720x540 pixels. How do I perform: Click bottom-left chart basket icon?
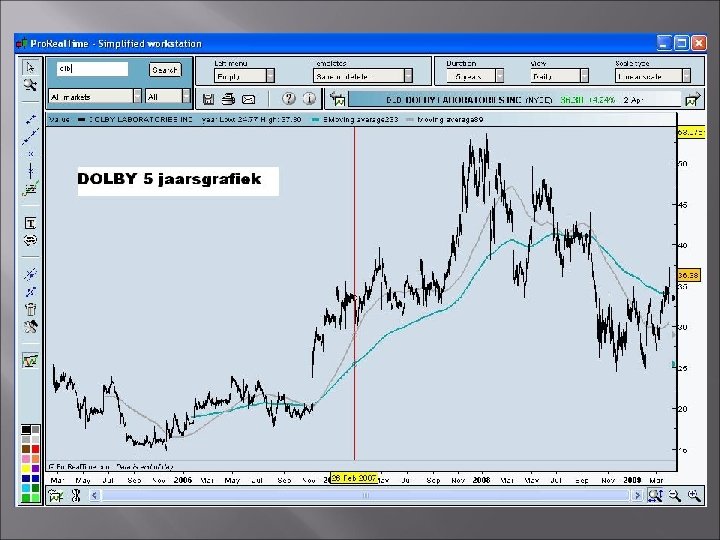coord(56,495)
